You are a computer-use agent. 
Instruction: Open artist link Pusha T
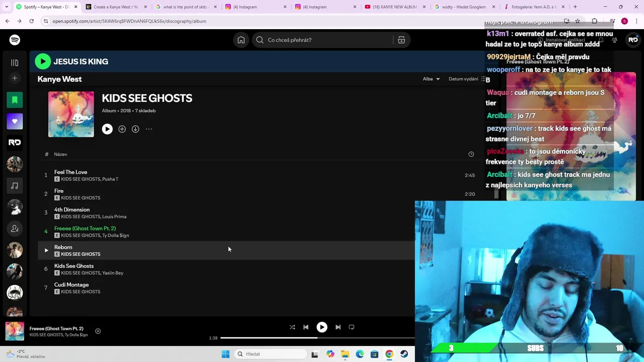(110, 179)
